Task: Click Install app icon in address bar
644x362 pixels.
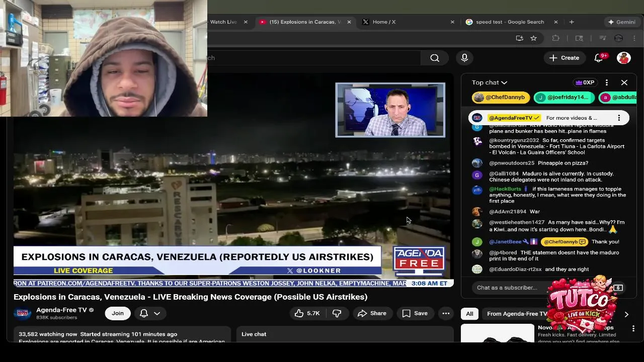Action: [519, 38]
